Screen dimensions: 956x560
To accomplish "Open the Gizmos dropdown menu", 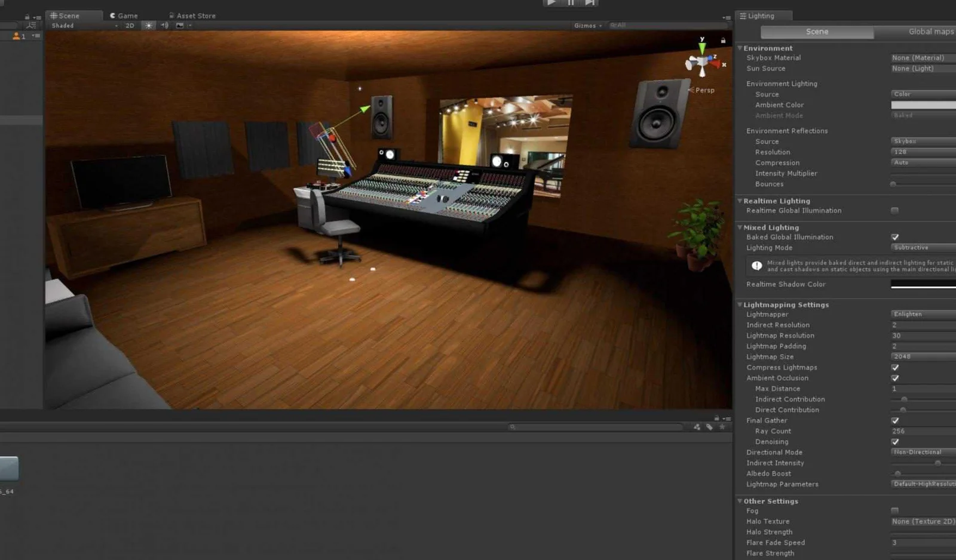I will tap(587, 26).
